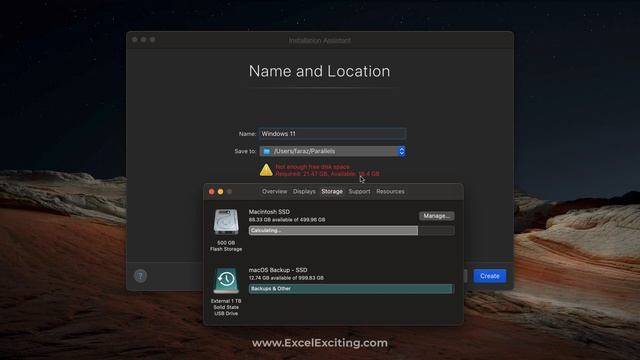Viewport: 640px width, 360px height.
Task: Click the Name field containing Windows 11
Action: 332,134
